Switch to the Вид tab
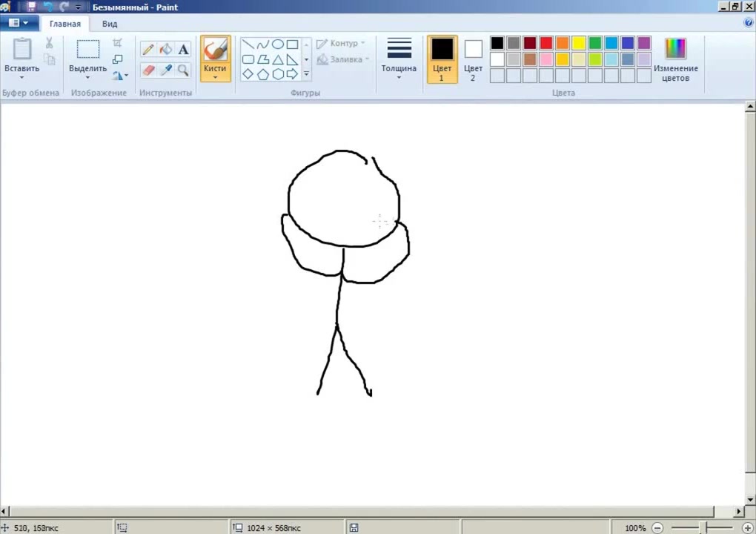Image resolution: width=756 pixels, height=534 pixels. tap(110, 24)
